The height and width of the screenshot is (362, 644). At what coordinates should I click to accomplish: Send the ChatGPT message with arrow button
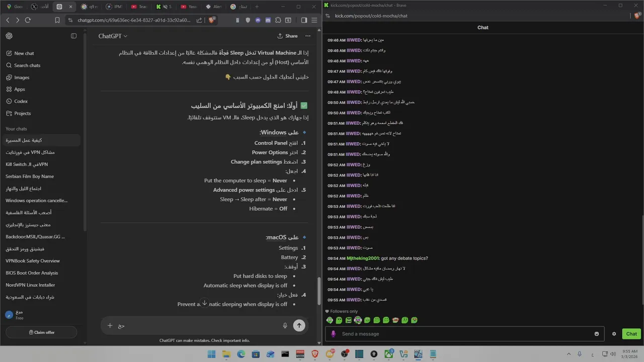point(299,325)
